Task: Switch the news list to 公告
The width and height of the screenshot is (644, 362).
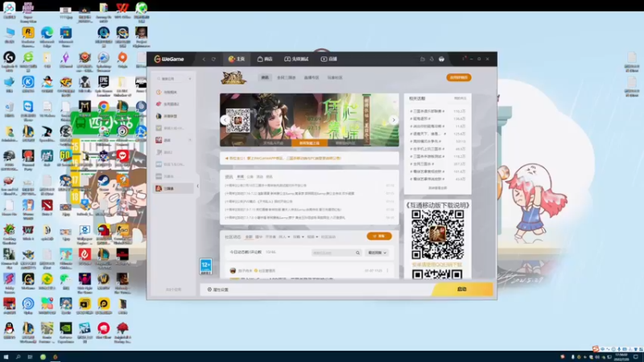Action: [x=250, y=177]
